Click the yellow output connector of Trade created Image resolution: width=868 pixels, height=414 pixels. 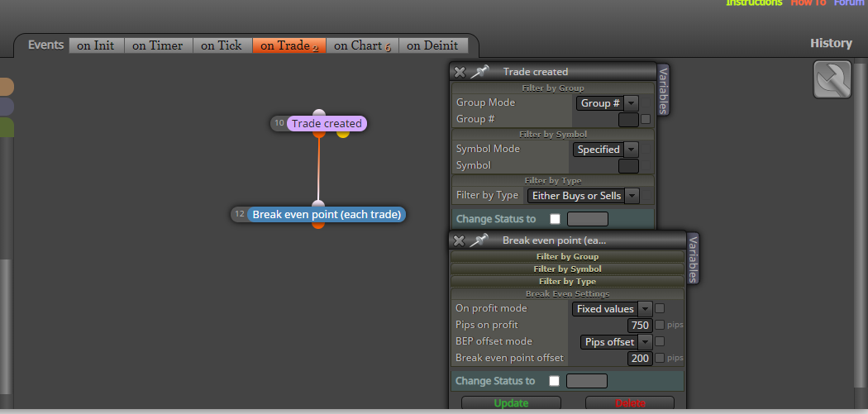(x=343, y=133)
